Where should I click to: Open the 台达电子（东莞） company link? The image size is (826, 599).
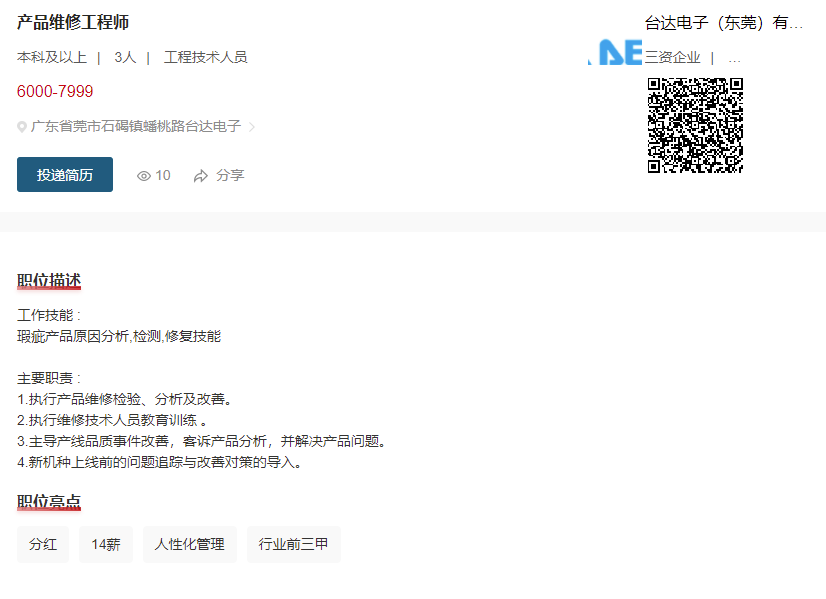click(x=724, y=23)
